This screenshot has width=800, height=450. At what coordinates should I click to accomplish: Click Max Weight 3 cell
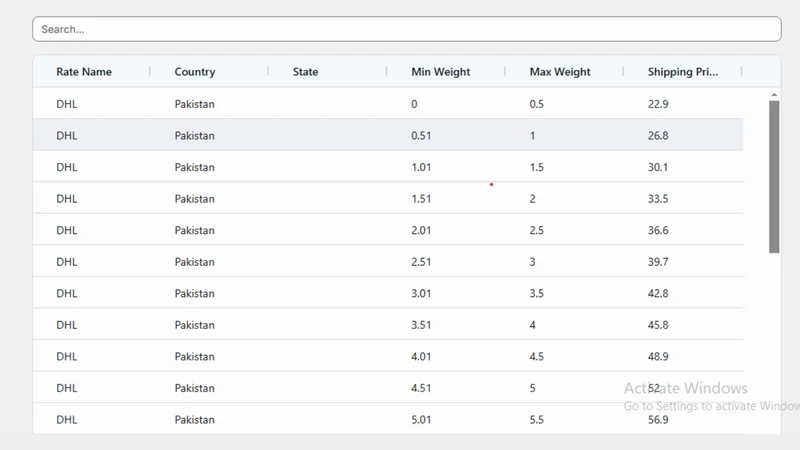[x=532, y=262]
